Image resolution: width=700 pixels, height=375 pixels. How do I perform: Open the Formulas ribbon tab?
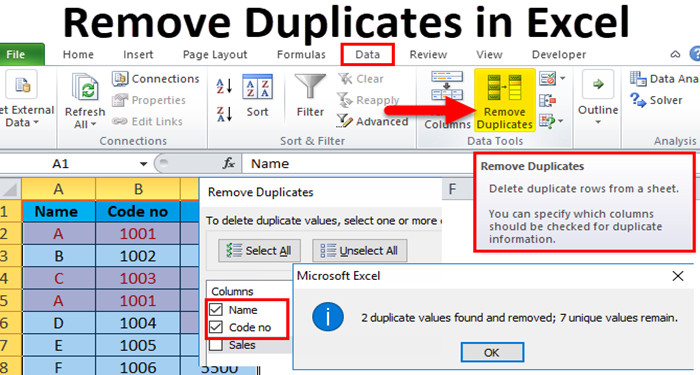point(301,54)
